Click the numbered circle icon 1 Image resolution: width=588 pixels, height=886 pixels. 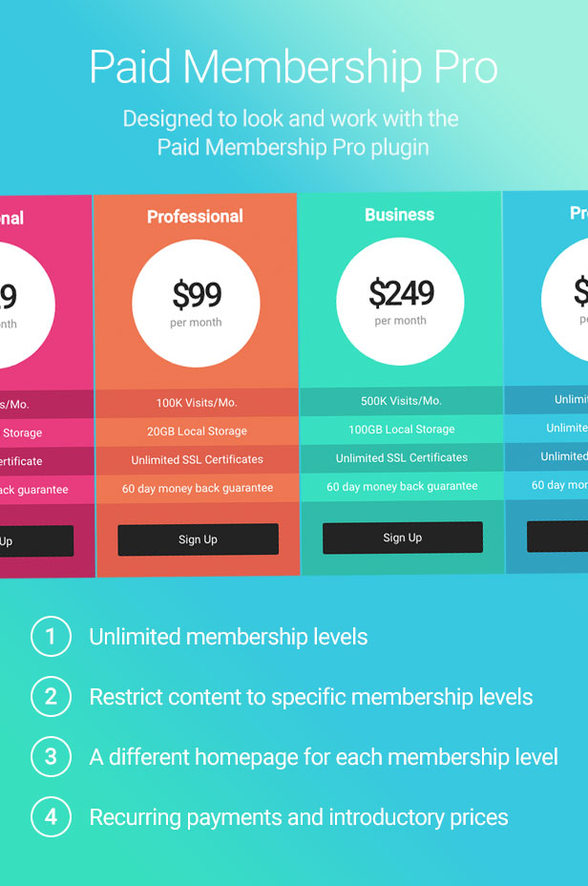click(x=51, y=637)
